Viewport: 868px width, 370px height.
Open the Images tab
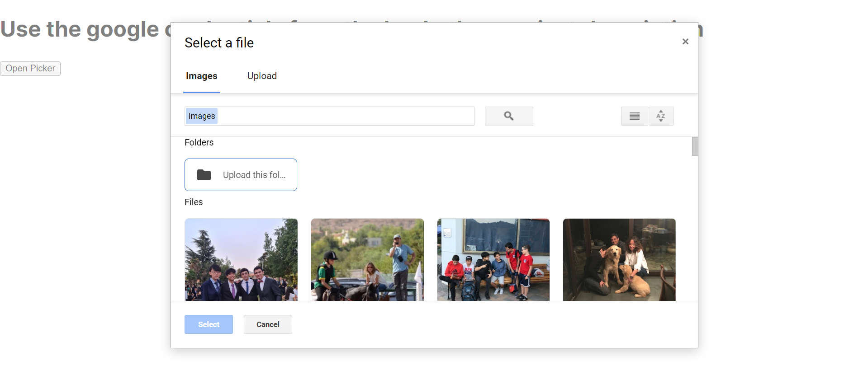pyautogui.click(x=201, y=76)
